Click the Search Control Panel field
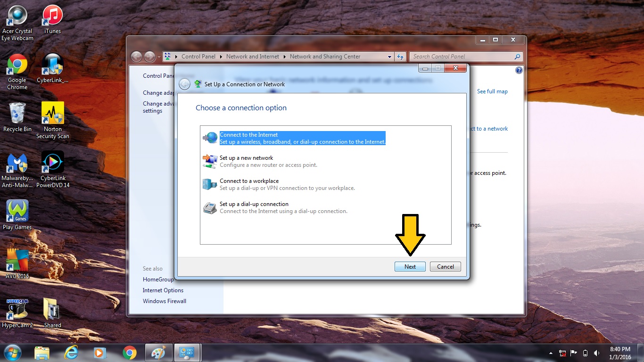 pyautogui.click(x=466, y=57)
